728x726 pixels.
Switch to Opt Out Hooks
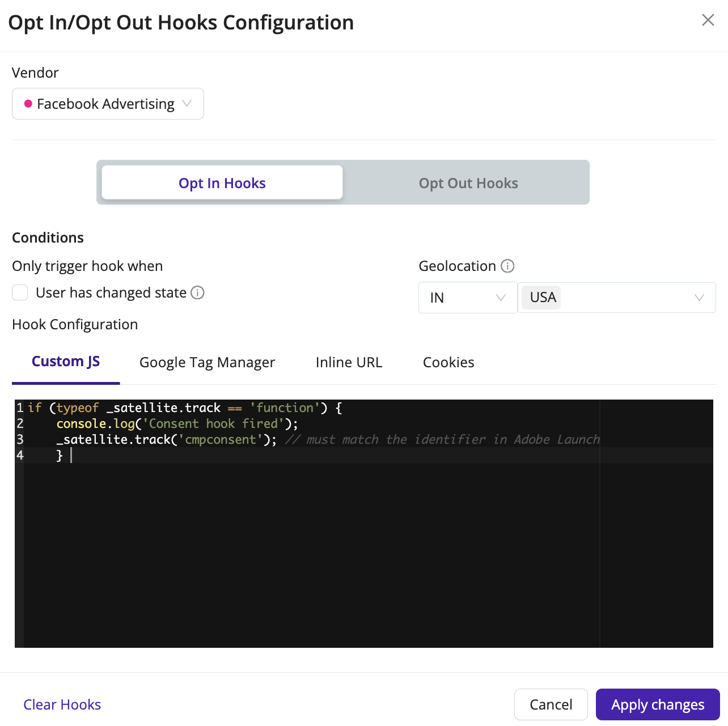(468, 182)
